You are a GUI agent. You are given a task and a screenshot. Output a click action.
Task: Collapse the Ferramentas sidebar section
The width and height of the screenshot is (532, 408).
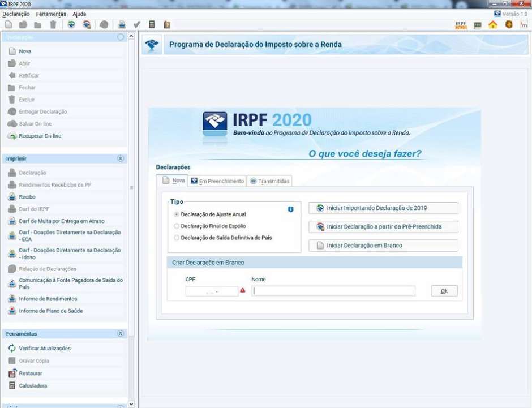[120, 334]
